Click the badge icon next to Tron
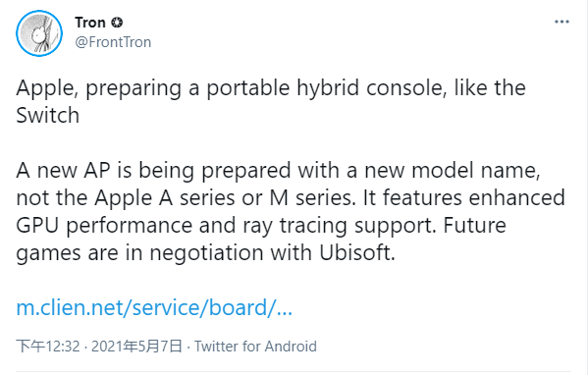588x375 pixels. [117, 23]
